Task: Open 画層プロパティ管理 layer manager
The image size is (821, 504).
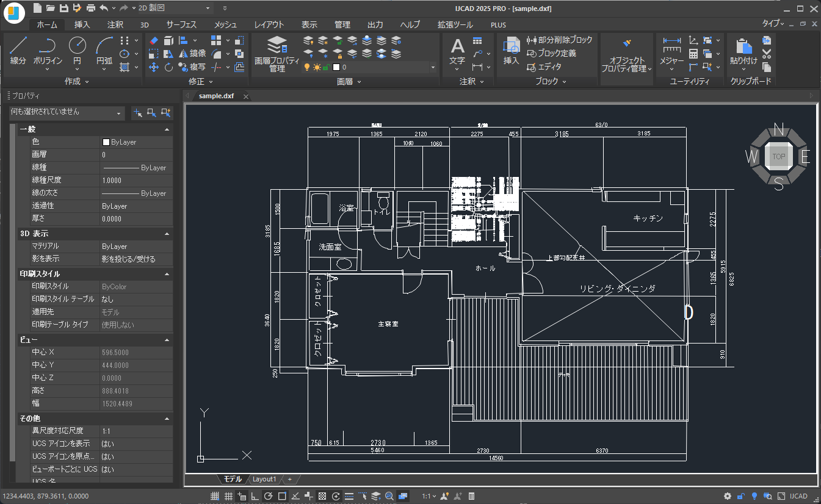Action: (277, 54)
